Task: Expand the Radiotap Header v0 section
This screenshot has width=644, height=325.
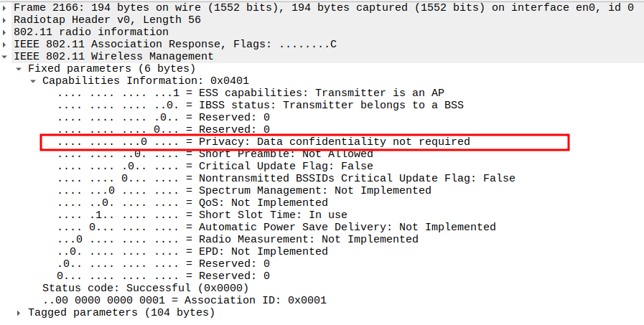Action: coord(6,20)
